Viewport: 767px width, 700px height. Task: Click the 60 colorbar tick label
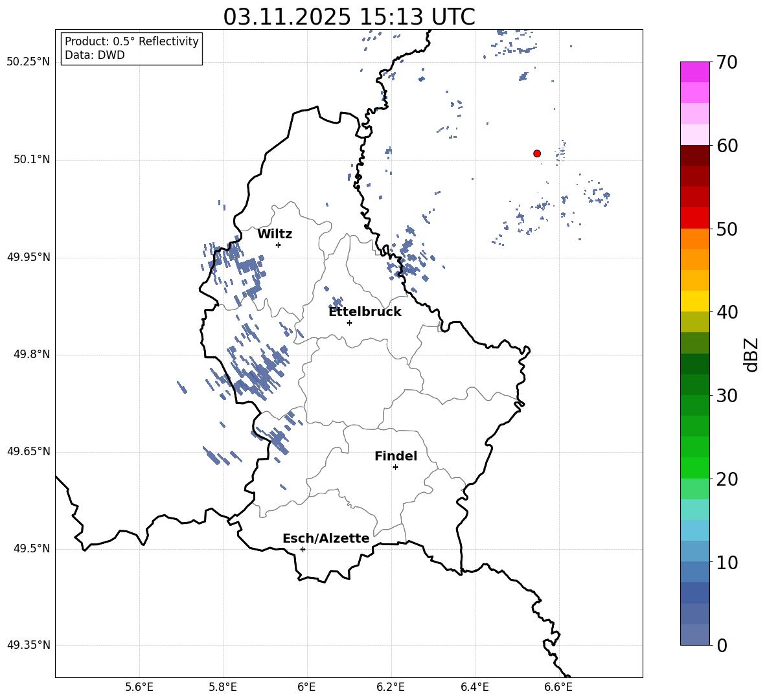coord(727,146)
